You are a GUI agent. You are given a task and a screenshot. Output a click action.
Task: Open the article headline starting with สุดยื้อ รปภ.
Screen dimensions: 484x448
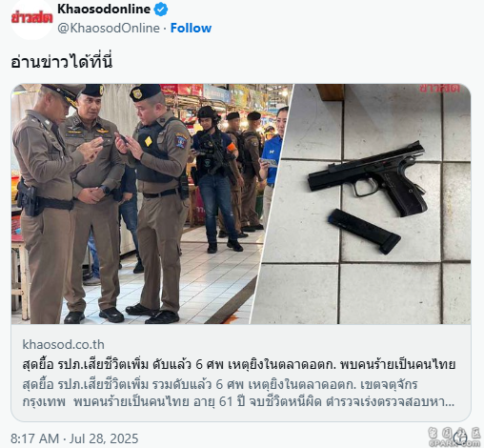(239, 364)
